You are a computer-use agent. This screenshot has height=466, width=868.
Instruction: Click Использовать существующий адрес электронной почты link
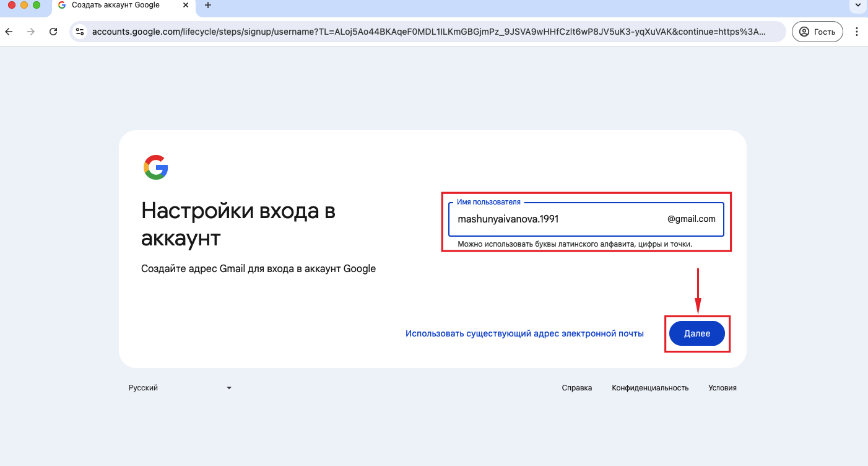tap(524, 333)
